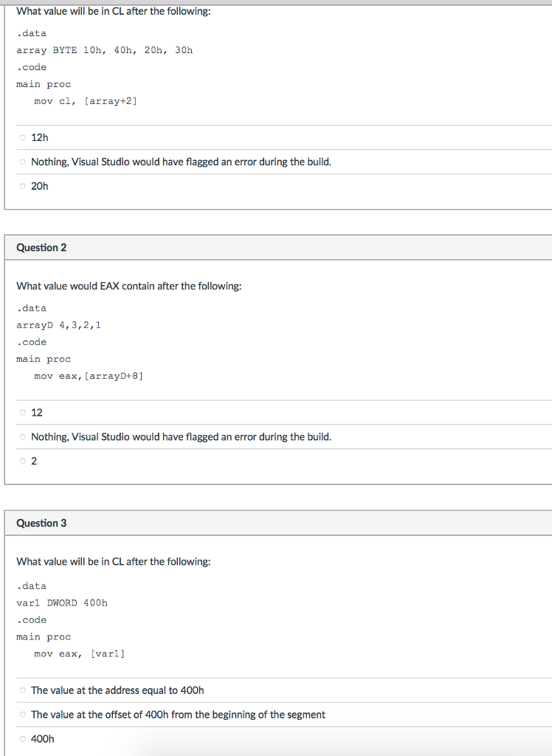Click the 'What value would EAX contain' prompt

click(x=129, y=286)
